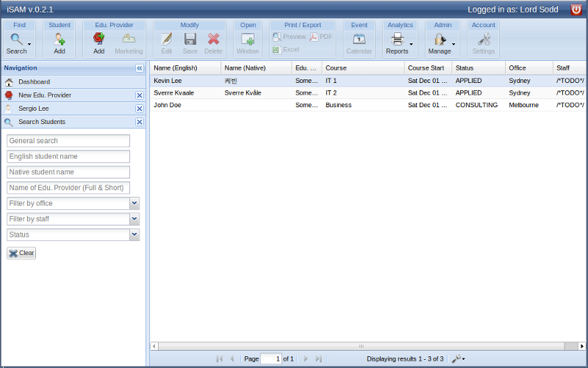This screenshot has width=588, height=368.
Task: Go to first page
Action: [219, 359]
